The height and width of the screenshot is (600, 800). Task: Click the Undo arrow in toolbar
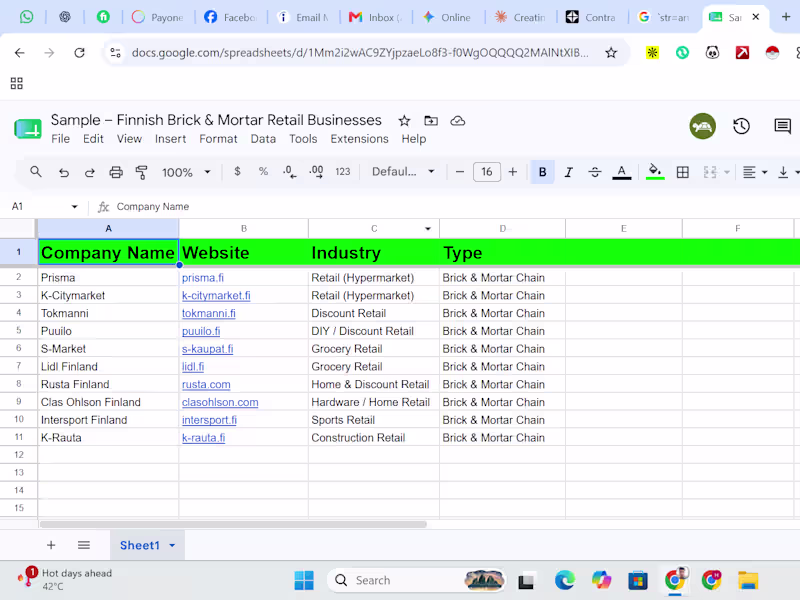64,172
